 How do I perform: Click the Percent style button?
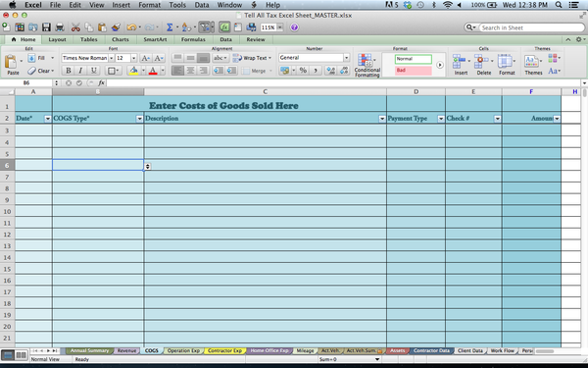pos(303,71)
